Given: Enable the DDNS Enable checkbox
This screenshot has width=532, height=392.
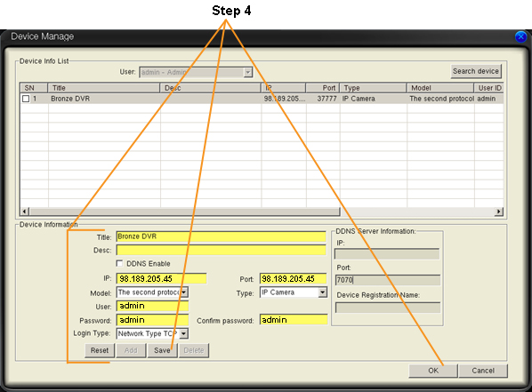Looking at the screenshot, I should [119, 263].
